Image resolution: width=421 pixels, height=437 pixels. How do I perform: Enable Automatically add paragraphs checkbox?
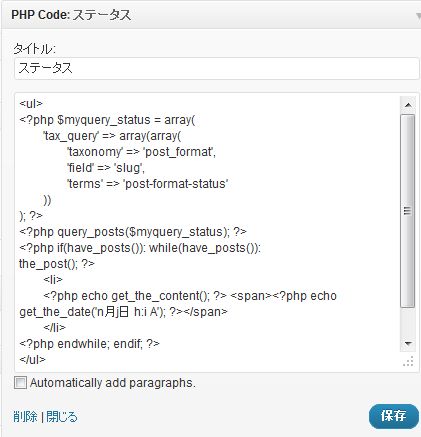coord(20,383)
